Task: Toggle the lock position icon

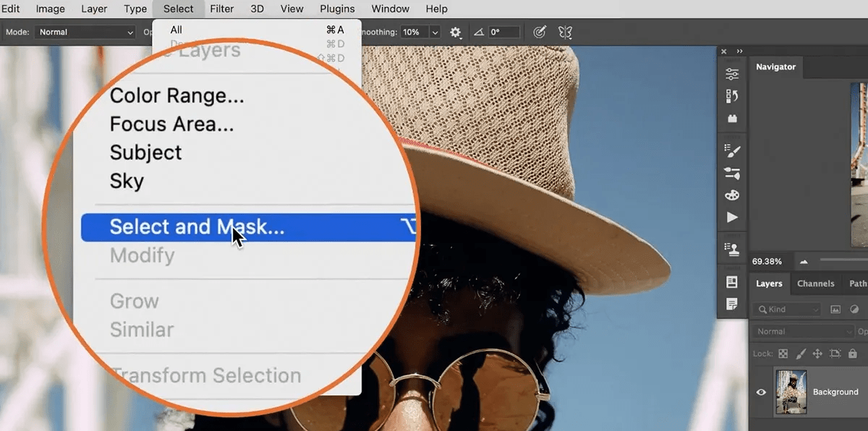Action: click(818, 354)
